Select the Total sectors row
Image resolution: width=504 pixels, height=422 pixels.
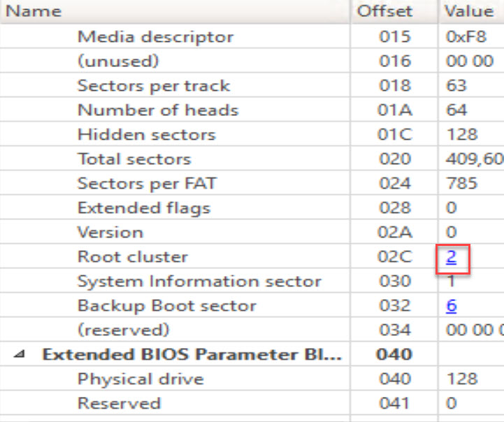point(134,159)
